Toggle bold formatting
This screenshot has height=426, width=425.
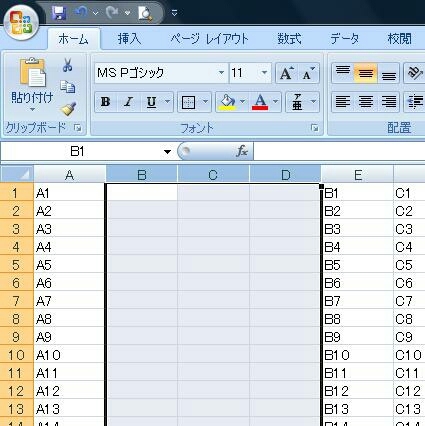(x=106, y=102)
